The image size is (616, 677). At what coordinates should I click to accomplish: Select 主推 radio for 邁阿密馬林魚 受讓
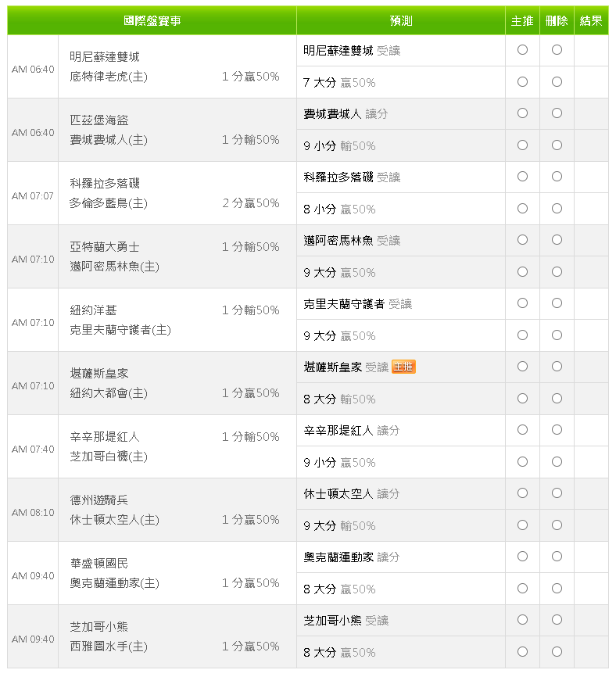pos(522,240)
